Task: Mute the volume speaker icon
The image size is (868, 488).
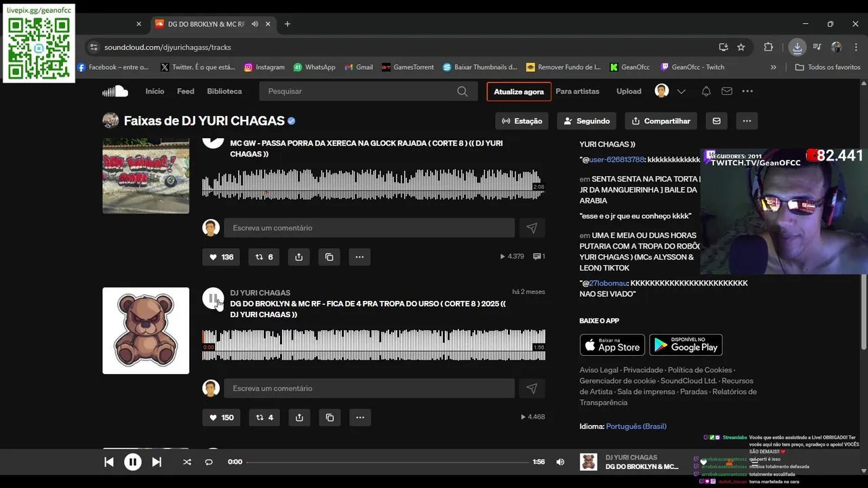Action: pos(560,462)
